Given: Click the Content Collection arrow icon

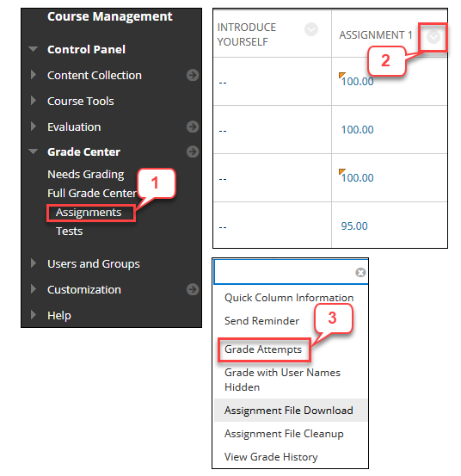Looking at the screenshot, I should (x=193, y=75).
